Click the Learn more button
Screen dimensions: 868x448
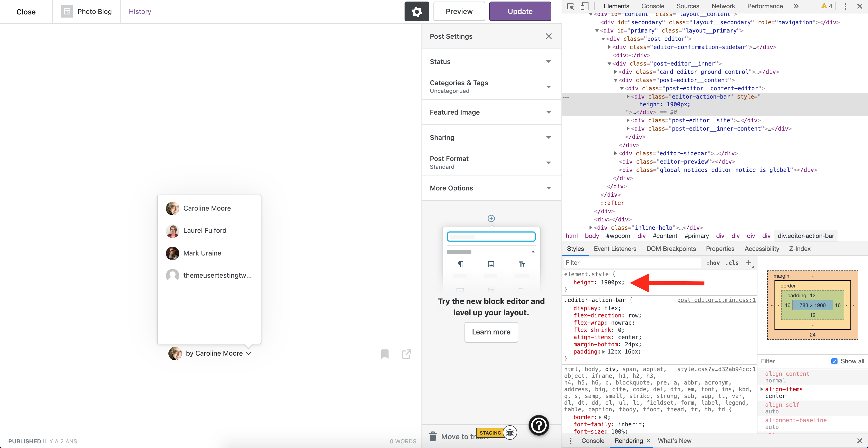click(491, 332)
